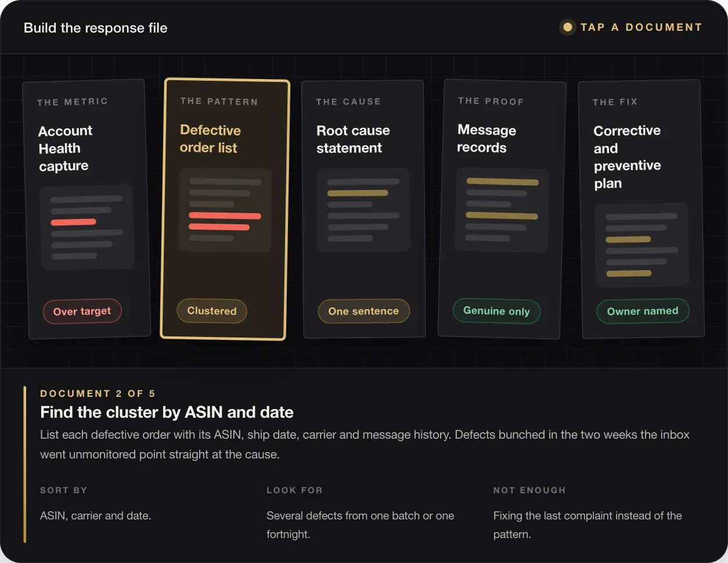Select the Message records document card
The width and height of the screenshot is (728, 563).
(x=502, y=209)
